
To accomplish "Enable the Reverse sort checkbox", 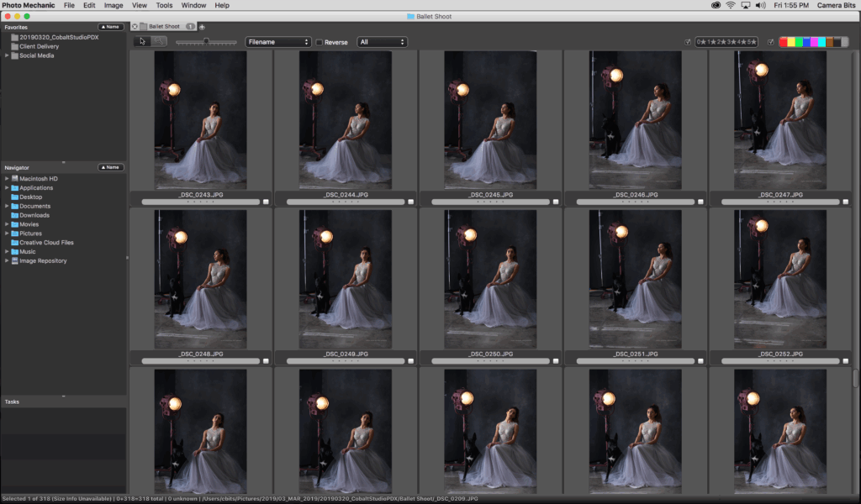I will (x=320, y=42).
